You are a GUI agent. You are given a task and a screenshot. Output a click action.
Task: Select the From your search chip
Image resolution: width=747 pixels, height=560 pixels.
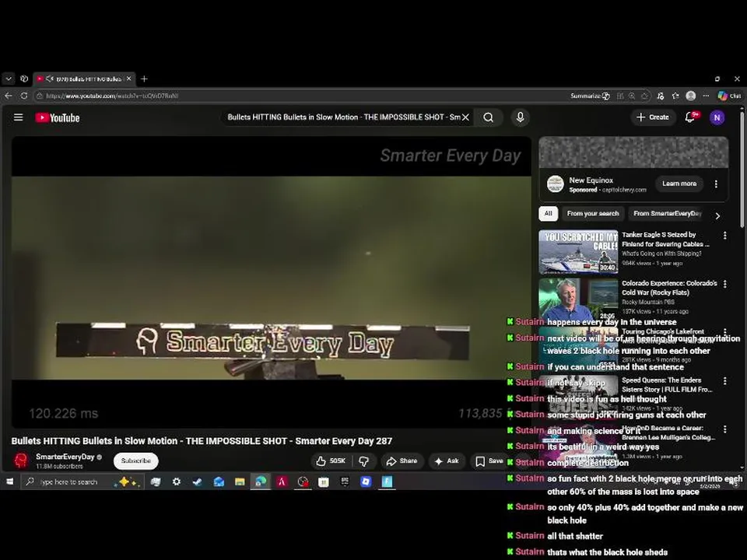coord(593,213)
